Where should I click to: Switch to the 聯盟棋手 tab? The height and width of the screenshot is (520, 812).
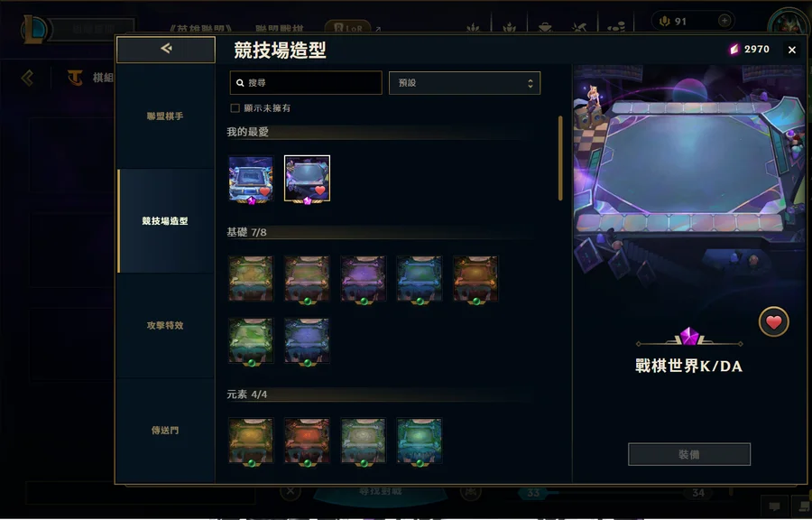coord(165,116)
